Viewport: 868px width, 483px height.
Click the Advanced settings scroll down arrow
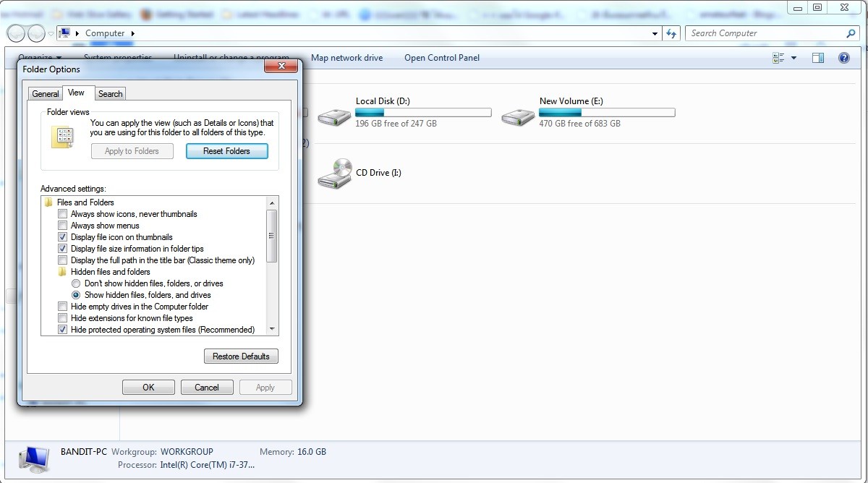(x=272, y=329)
